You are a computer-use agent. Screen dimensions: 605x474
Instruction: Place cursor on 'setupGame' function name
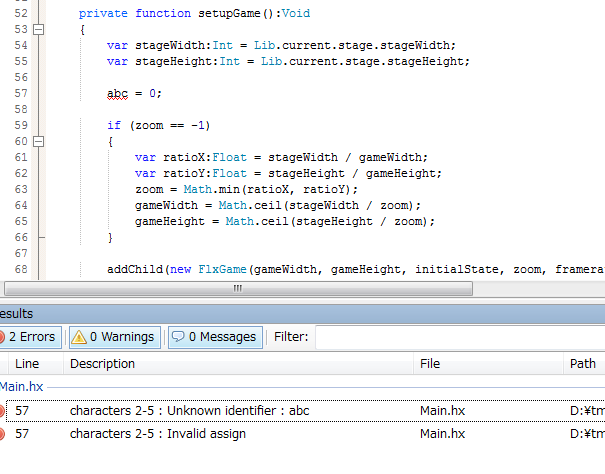tap(229, 13)
